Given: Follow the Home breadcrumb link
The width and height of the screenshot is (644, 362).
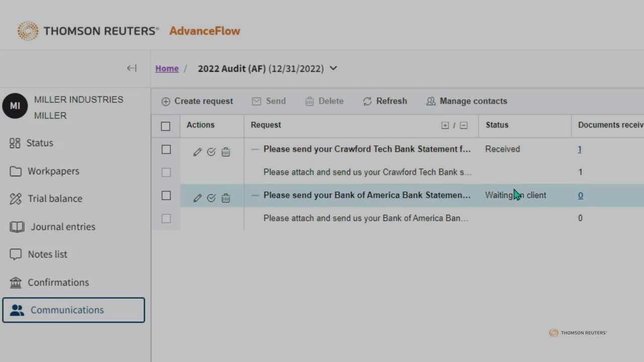Looking at the screenshot, I should 167,68.
